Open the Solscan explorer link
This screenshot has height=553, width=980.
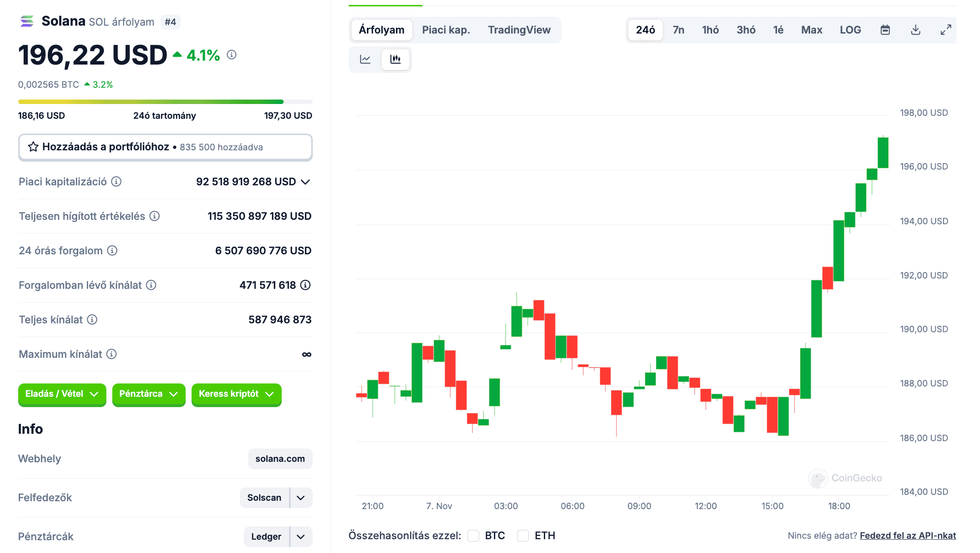264,498
